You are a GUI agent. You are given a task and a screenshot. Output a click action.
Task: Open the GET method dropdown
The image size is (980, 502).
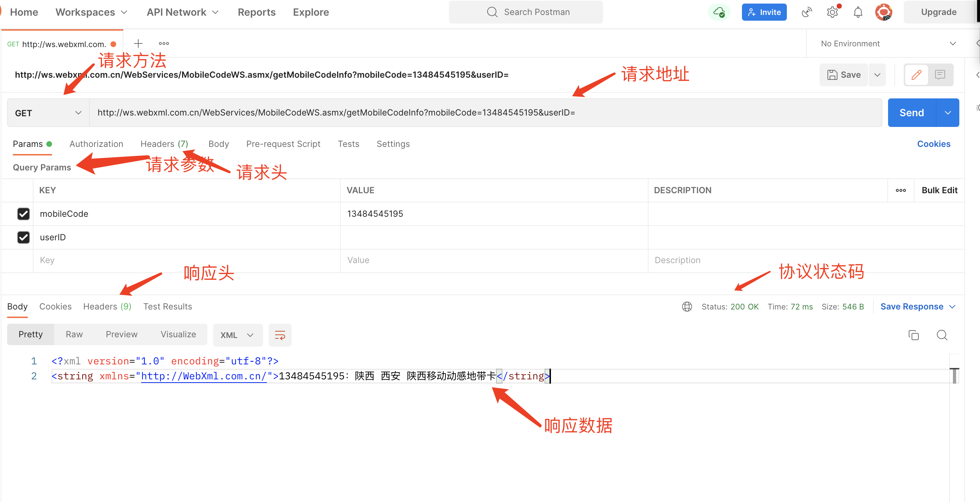coord(48,113)
